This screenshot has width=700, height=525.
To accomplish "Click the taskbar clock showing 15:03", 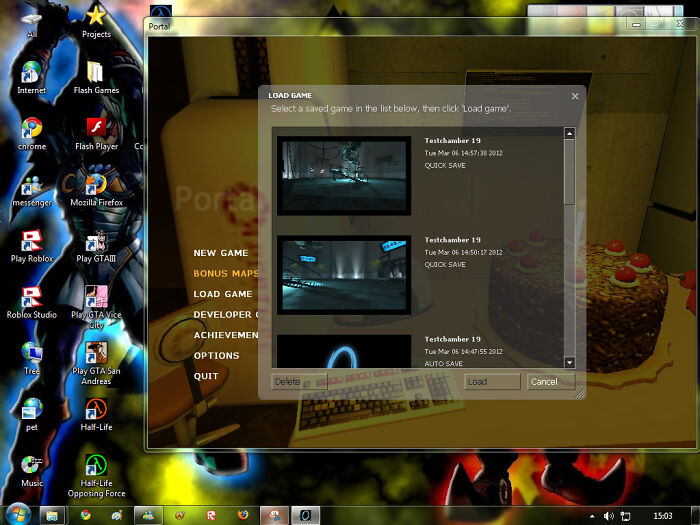I will [x=662, y=516].
